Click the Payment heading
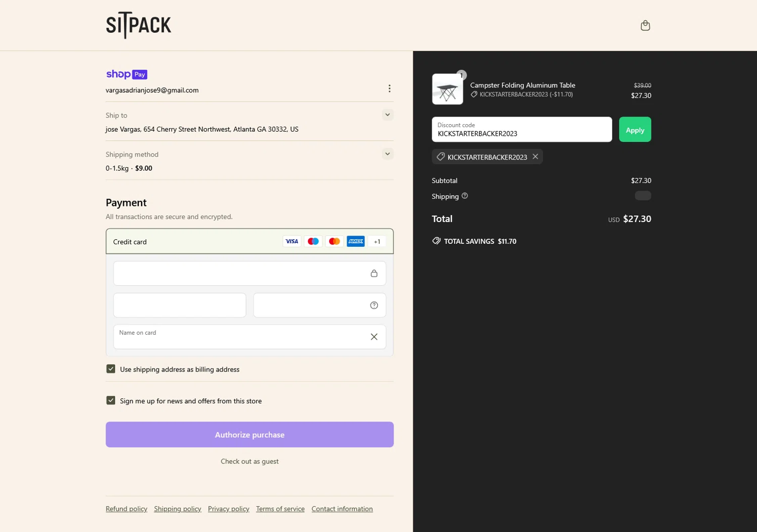 click(x=126, y=202)
